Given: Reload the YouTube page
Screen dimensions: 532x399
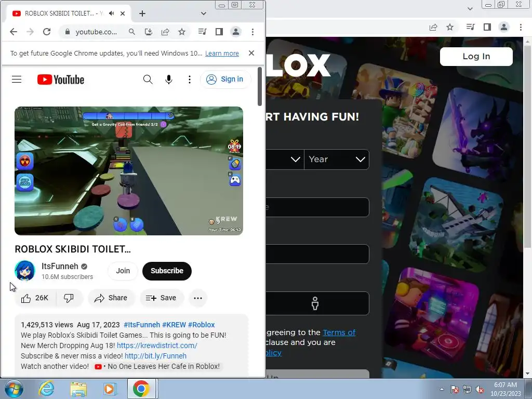Looking at the screenshot, I should 47,32.
